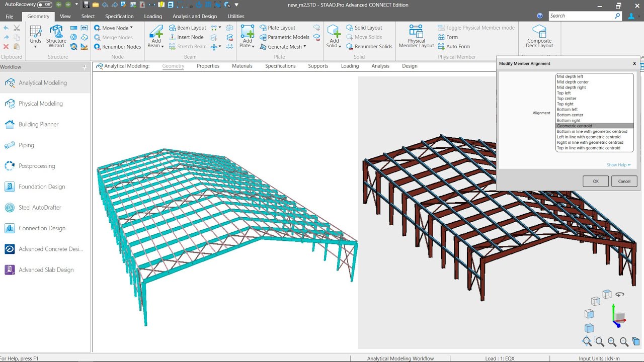644x362 pixels.
Task: Expand the Show Help section
Action: pos(618,165)
